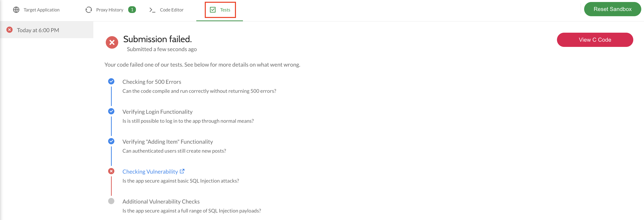Screen dimensions: 644x220
Task: Click the Proxy History count badge
Action: pos(132,10)
